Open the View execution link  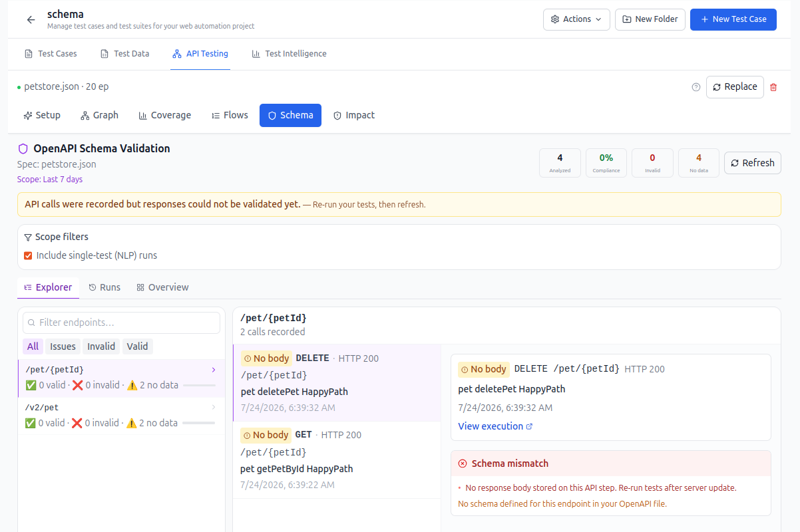click(x=495, y=426)
